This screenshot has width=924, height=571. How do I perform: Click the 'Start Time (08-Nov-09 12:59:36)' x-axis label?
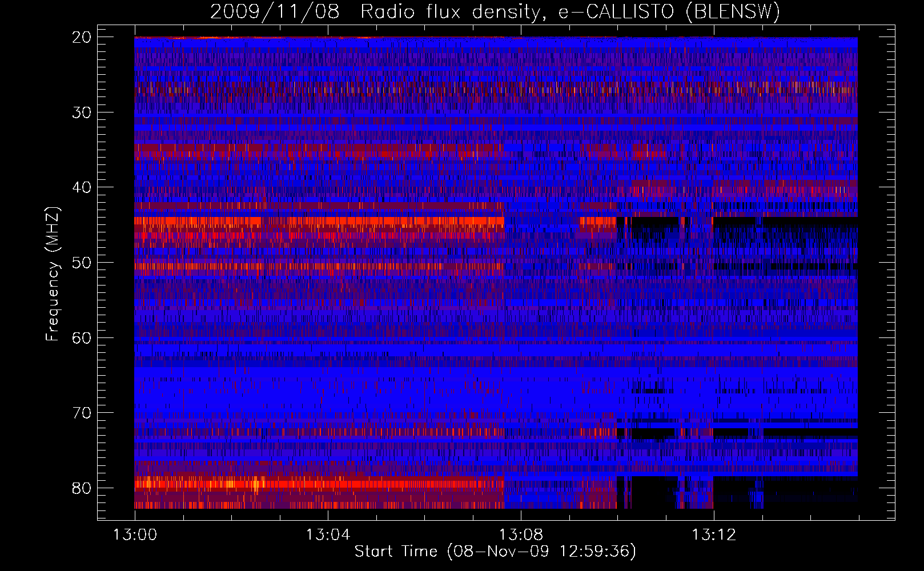coord(495,552)
